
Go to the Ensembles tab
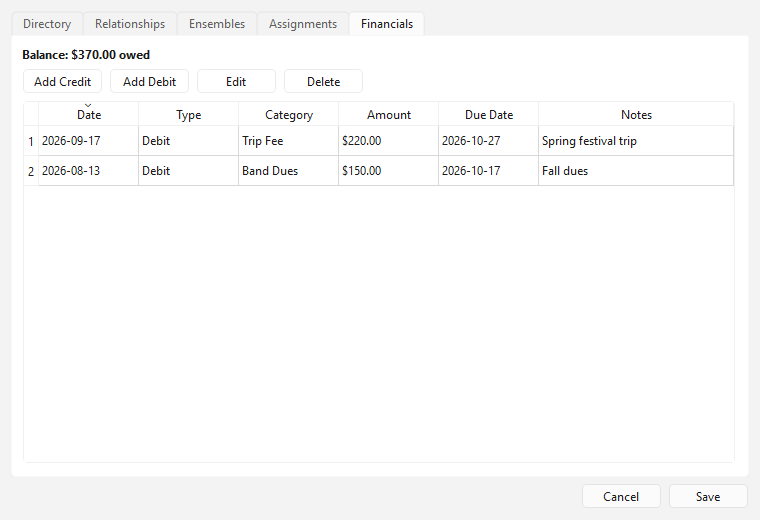pos(217,24)
